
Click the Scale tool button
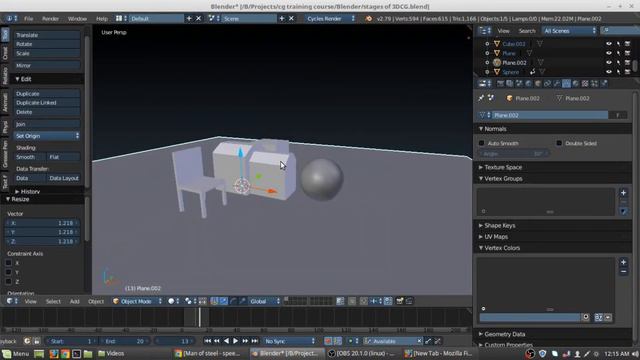(47, 53)
